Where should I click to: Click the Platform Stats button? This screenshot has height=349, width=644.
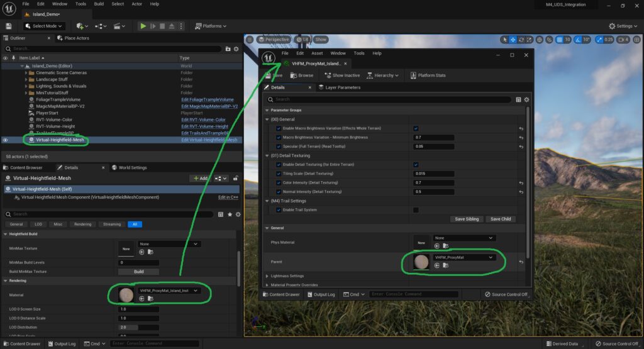click(428, 75)
